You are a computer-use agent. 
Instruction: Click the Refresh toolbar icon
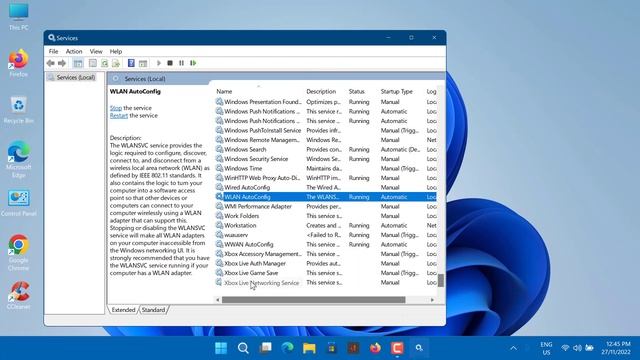click(x=104, y=63)
